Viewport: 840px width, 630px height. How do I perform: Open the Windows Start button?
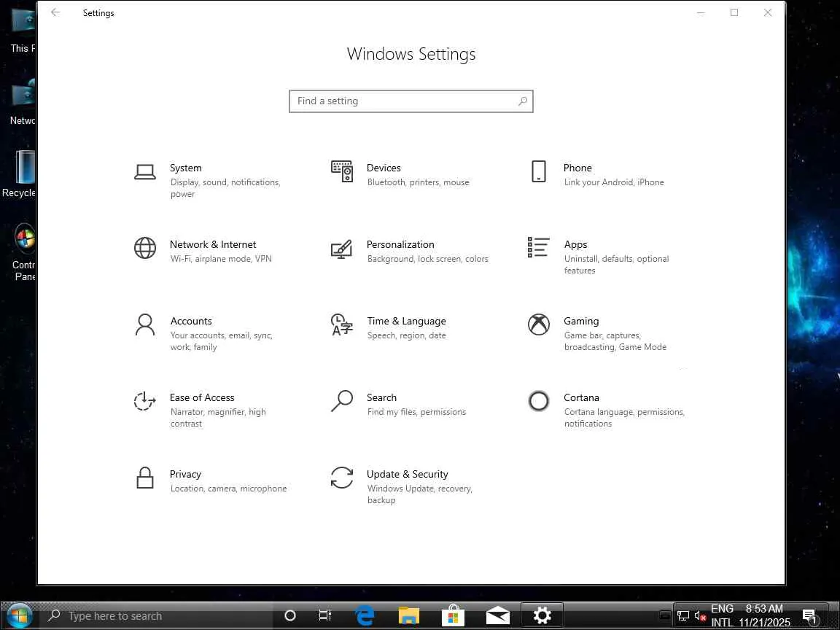(x=19, y=616)
